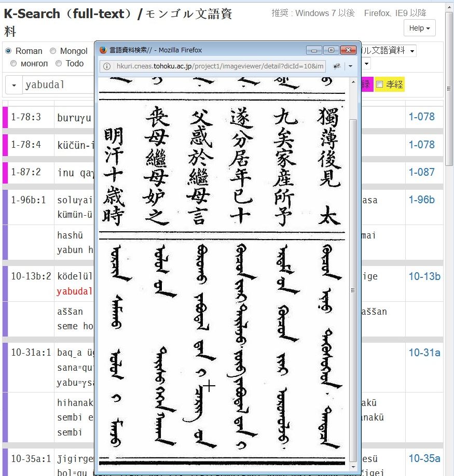This screenshot has width=454, height=476.
Task: Click the Firefox logo in popup title bar
Action: (x=103, y=50)
